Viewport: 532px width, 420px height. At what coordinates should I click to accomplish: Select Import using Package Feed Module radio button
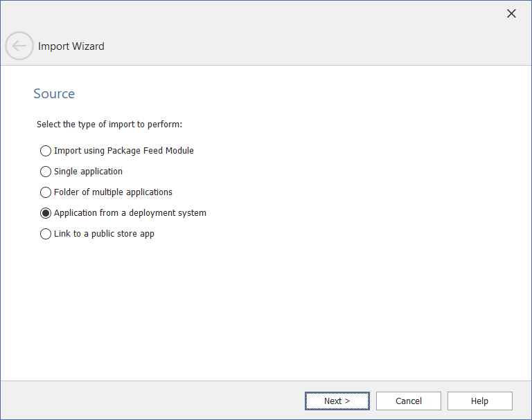[x=46, y=151]
